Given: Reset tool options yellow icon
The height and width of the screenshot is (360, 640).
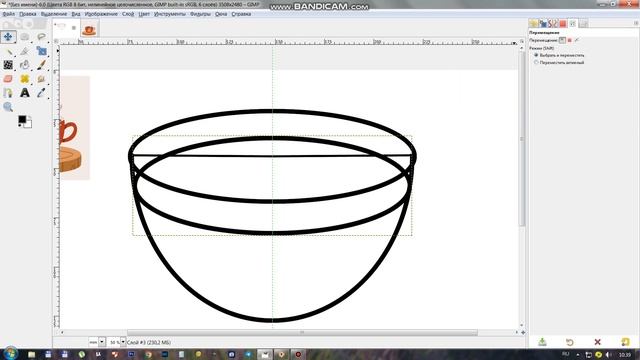Looking at the screenshot, I should pyautogui.click(x=625, y=342).
